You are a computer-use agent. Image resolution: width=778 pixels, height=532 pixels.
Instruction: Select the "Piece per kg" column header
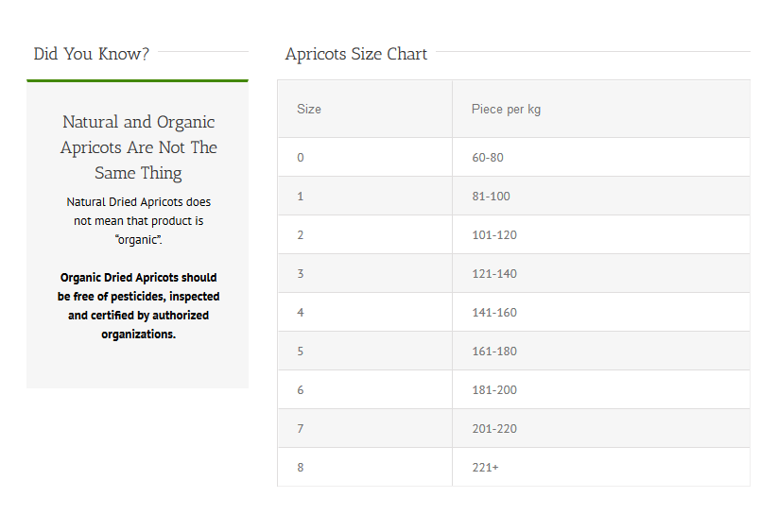point(506,109)
